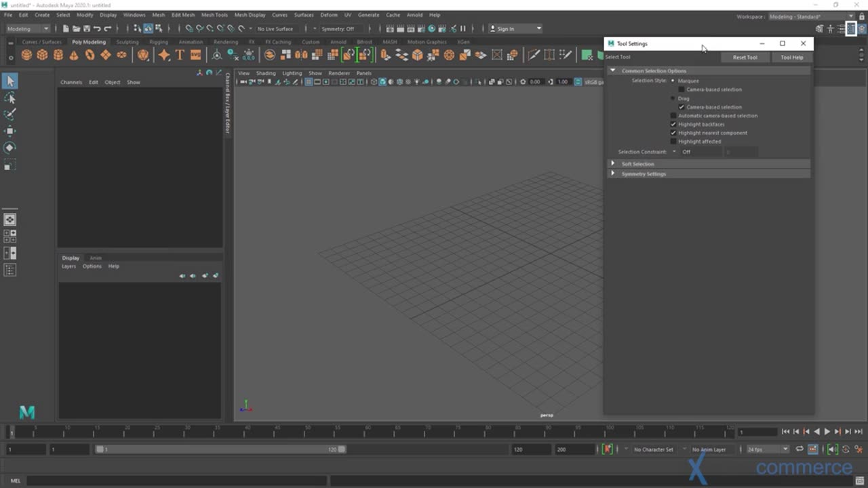Uncheck Highlight backfaces
868x488 pixels.
[x=673, y=125]
